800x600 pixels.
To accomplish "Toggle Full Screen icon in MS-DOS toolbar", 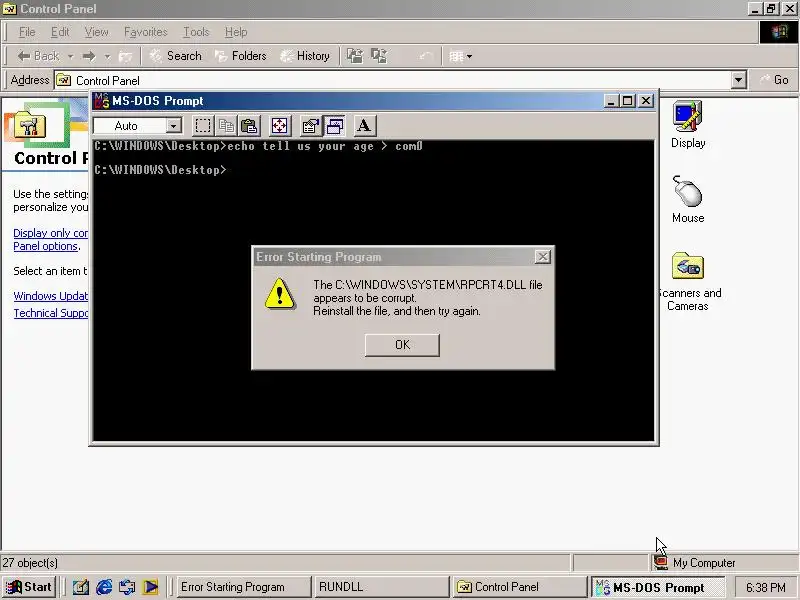I will tap(280, 126).
